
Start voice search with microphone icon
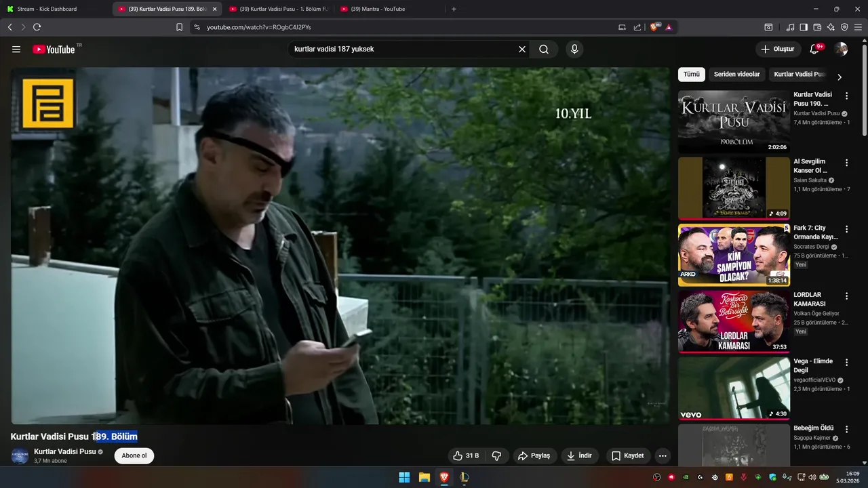click(574, 49)
